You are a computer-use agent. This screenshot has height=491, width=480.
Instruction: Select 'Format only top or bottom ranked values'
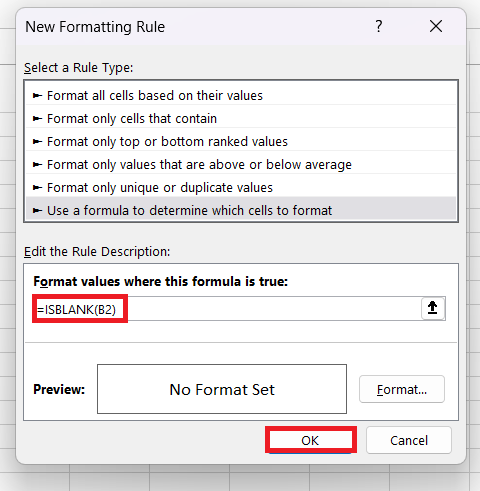[241, 142]
